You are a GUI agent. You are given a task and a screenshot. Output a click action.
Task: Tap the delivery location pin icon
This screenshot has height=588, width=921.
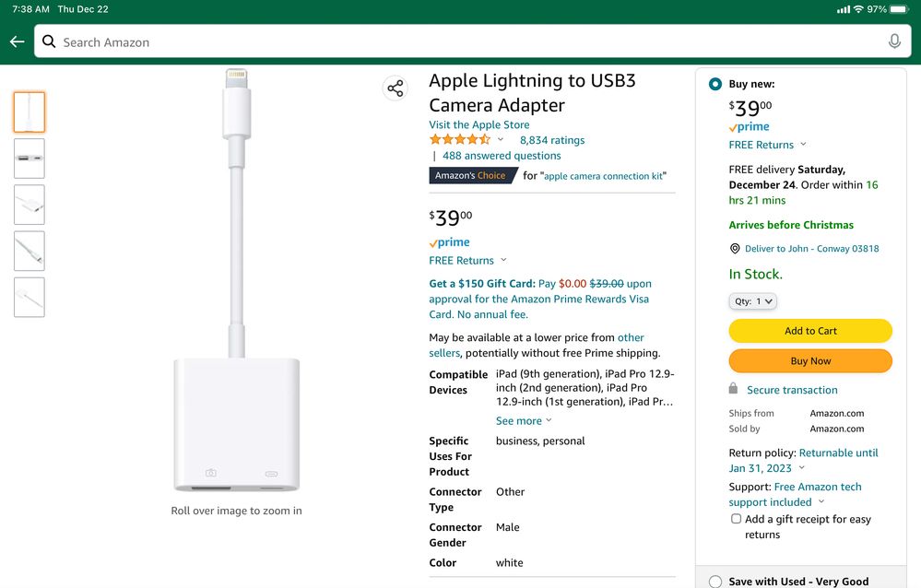pyautogui.click(x=735, y=249)
